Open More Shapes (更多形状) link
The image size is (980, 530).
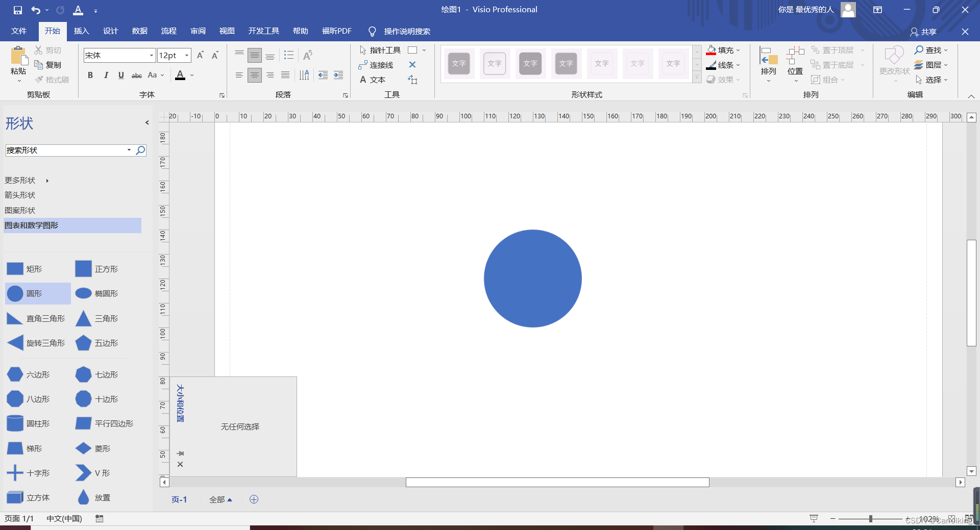[x=20, y=180]
